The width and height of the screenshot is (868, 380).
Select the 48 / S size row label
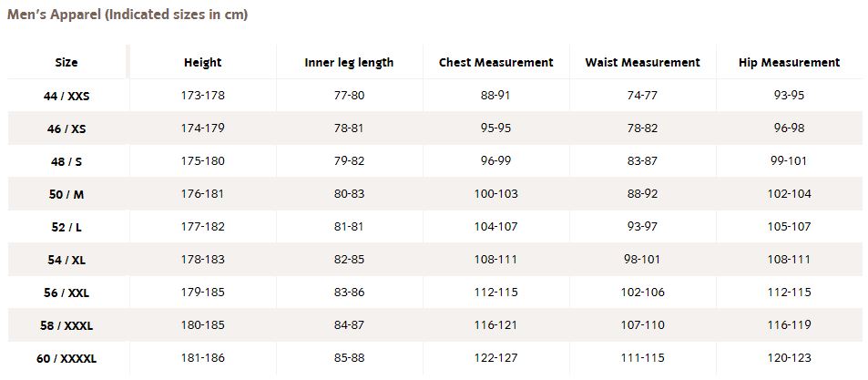(x=66, y=161)
